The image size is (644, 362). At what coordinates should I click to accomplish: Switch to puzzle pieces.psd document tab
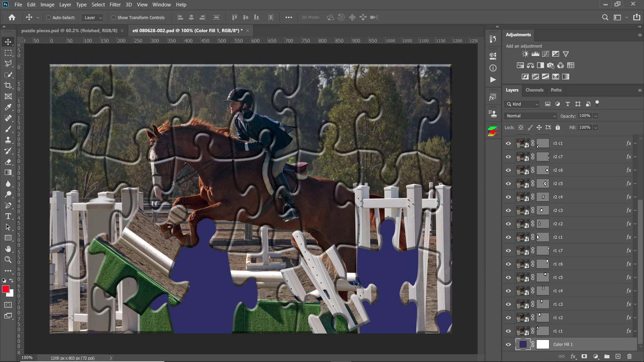coord(69,31)
